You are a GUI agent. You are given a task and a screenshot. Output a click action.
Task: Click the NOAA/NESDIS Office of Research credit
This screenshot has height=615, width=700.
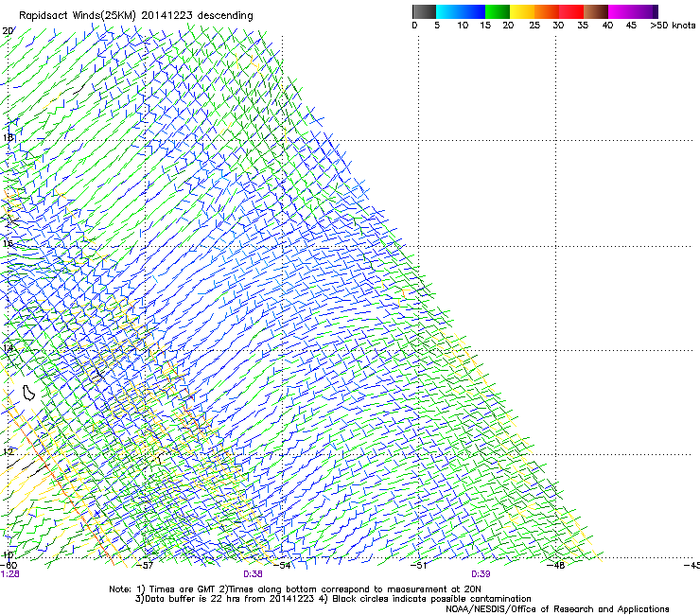point(557,609)
